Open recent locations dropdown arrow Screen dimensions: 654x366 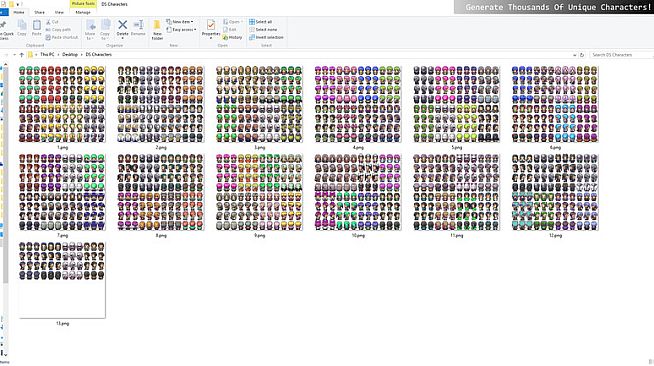[x=15, y=55]
